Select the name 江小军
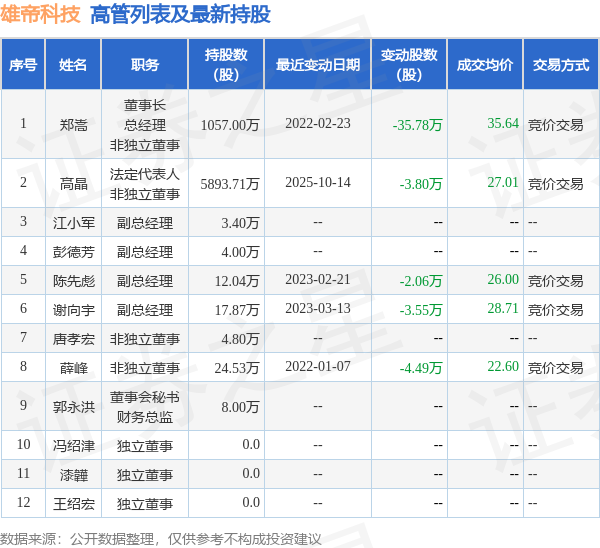 [x=73, y=223]
